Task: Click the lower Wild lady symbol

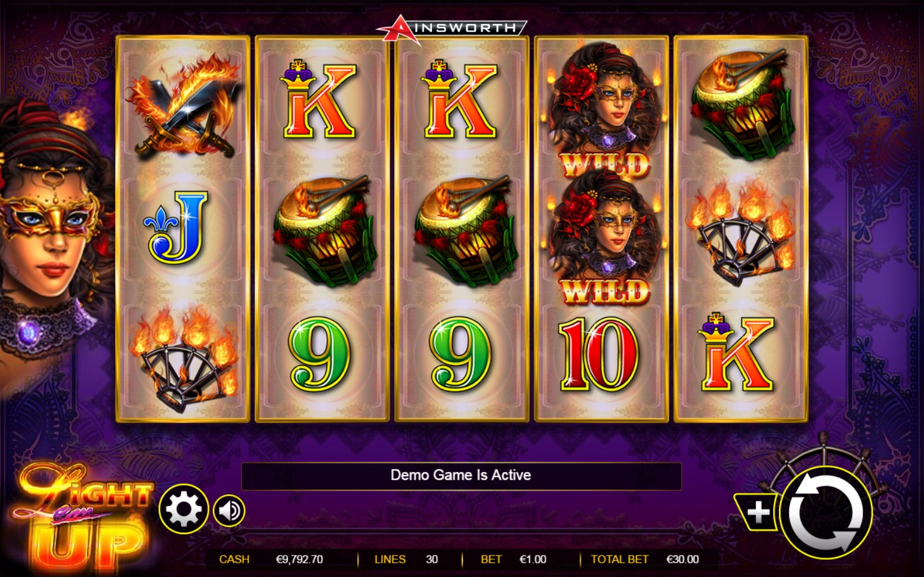Action: [603, 239]
